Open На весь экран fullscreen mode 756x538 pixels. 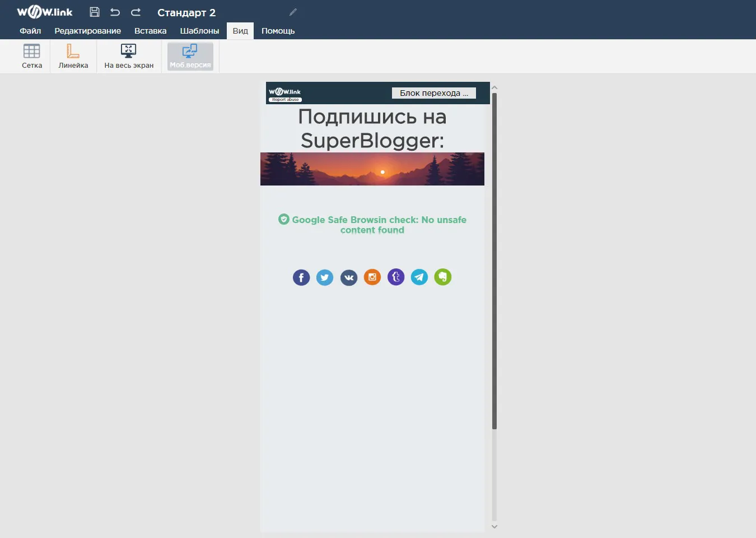click(x=129, y=56)
